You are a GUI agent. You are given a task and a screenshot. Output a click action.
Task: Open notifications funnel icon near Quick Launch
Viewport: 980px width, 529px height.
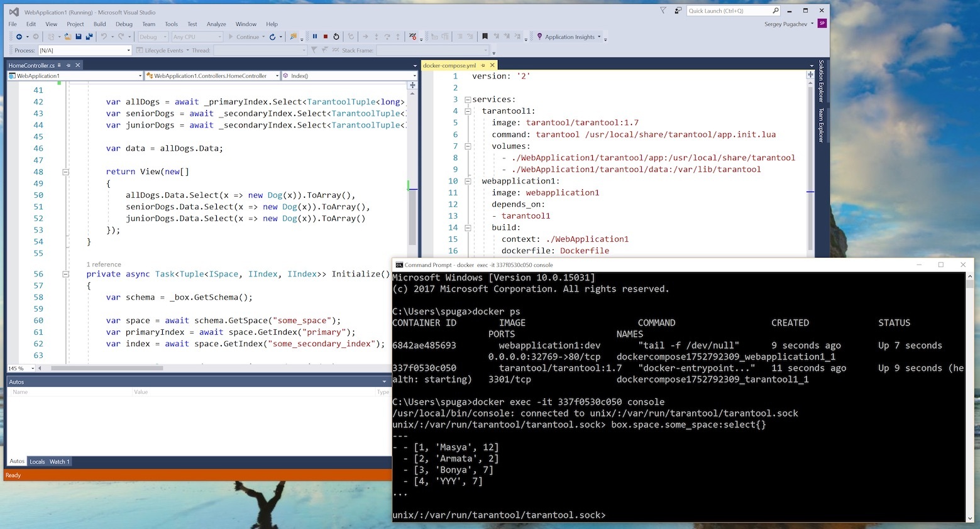[663, 11]
